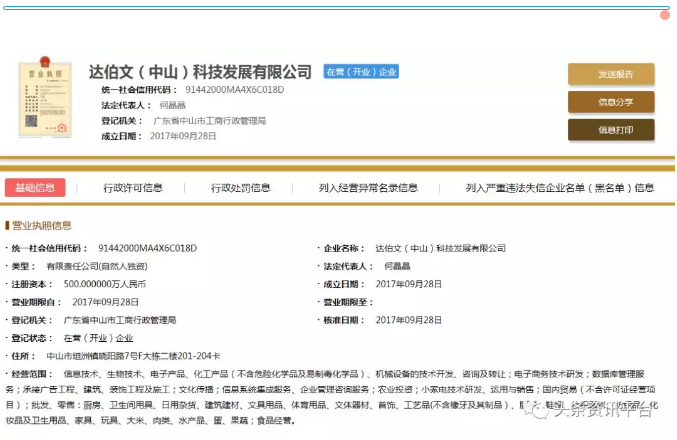This screenshot has width=677, height=440.
Task: Click header registration authority 广东省中山市工商行政管理局
Action: (x=209, y=121)
